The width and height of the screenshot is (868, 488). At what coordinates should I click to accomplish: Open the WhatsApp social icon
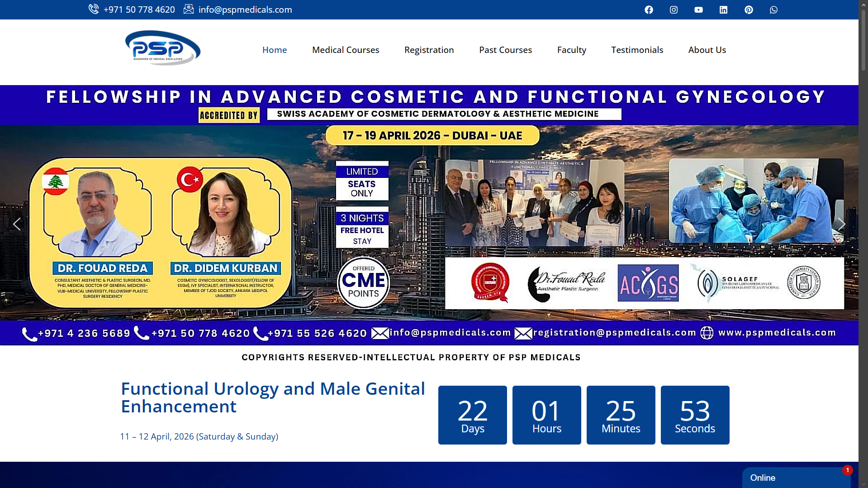coord(773,10)
